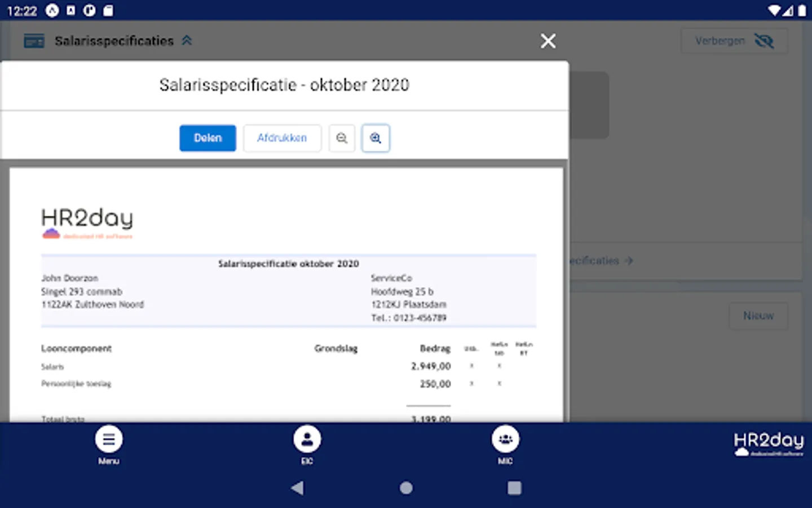Click the Salaris row label
This screenshot has width=812, height=508.
52,367
